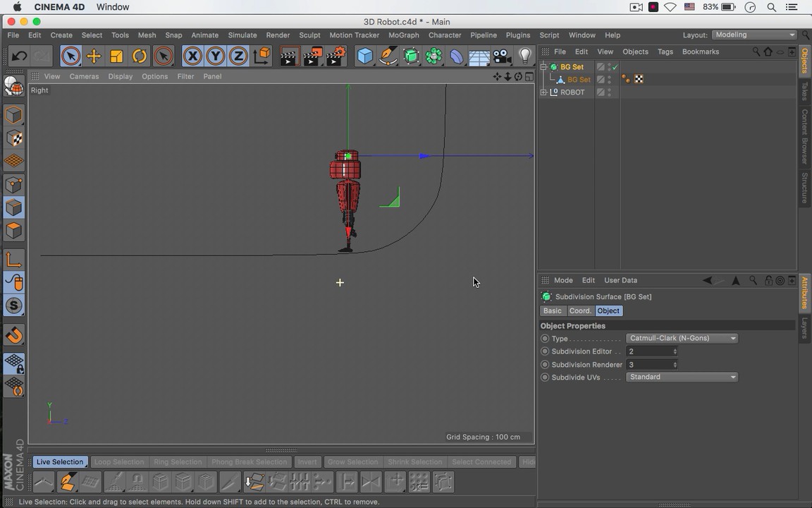Open the Layout Modeling selector
The height and width of the screenshot is (508, 812).
tap(754, 35)
